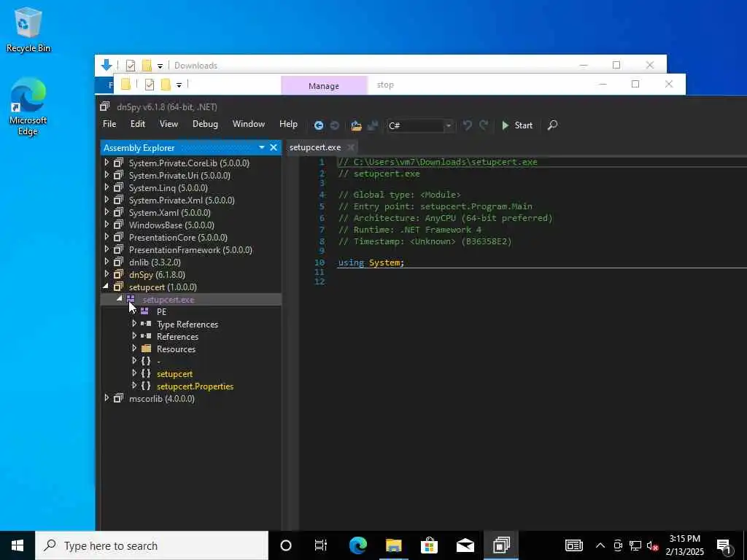Start debugging with the Start button
The width and height of the screenshot is (747, 560).
click(x=517, y=125)
